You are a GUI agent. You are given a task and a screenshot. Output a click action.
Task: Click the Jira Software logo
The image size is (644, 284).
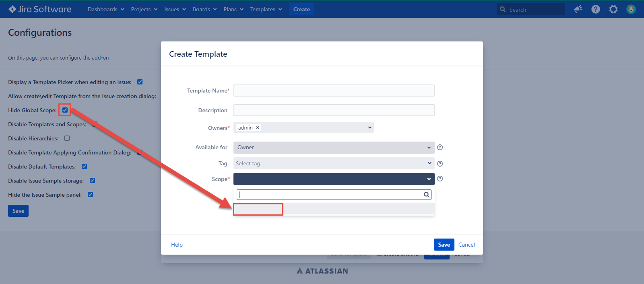click(40, 9)
